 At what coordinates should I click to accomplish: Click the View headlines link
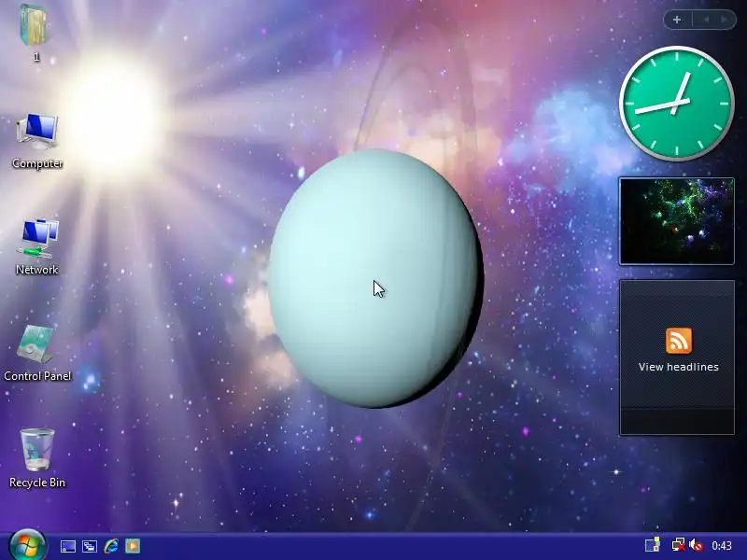(x=679, y=367)
